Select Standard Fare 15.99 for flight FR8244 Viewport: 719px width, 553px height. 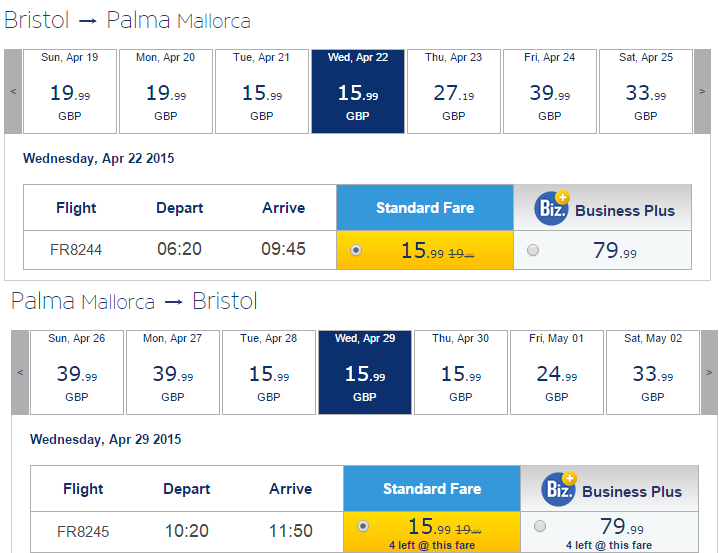356,250
